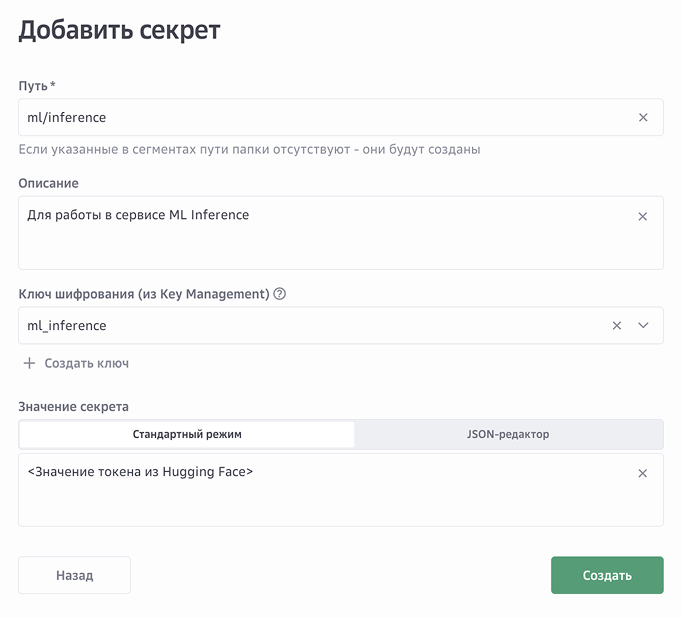
Task: Focus the path input containing ml/inference
Action: click(x=320, y=117)
